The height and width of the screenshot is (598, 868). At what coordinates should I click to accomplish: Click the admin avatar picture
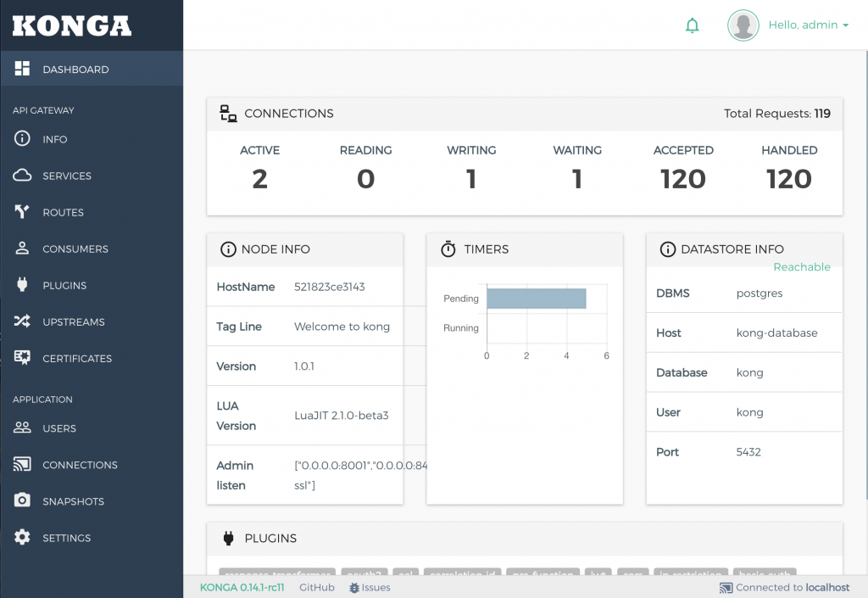click(x=743, y=25)
